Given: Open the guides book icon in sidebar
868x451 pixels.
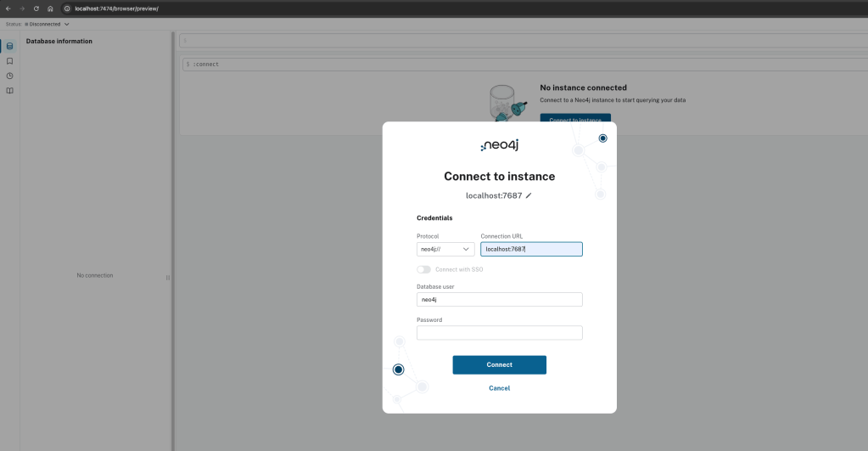Looking at the screenshot, I should (x=9, y=91).
